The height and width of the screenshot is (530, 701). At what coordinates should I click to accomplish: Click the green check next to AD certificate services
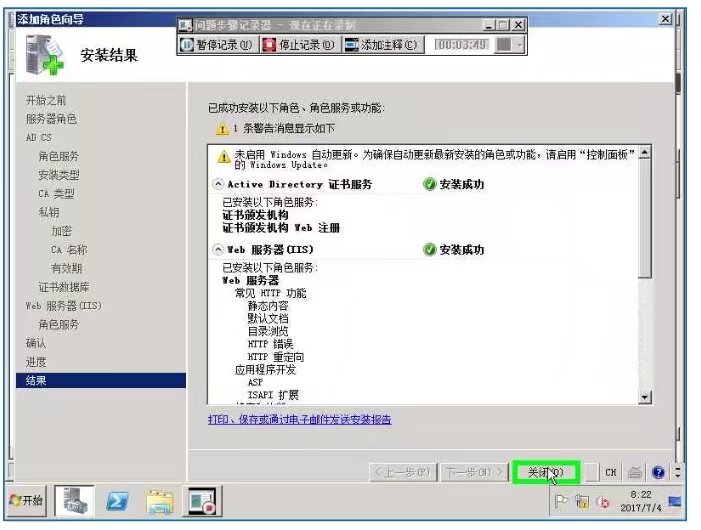coord(429,184)
